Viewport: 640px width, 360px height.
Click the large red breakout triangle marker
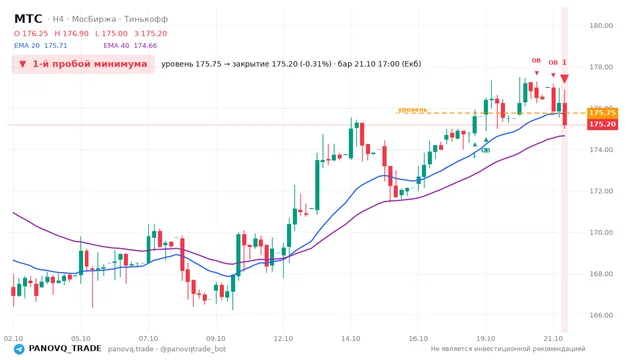pos(564,79)
